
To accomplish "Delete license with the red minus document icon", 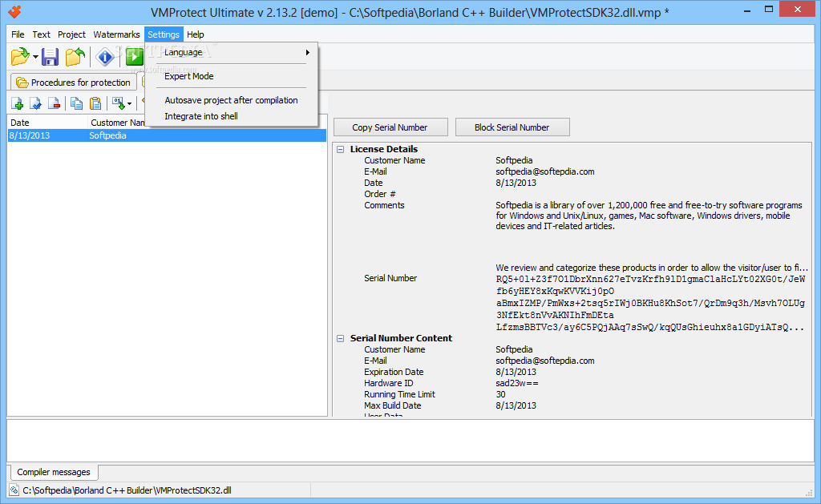I will pos(54,103).
